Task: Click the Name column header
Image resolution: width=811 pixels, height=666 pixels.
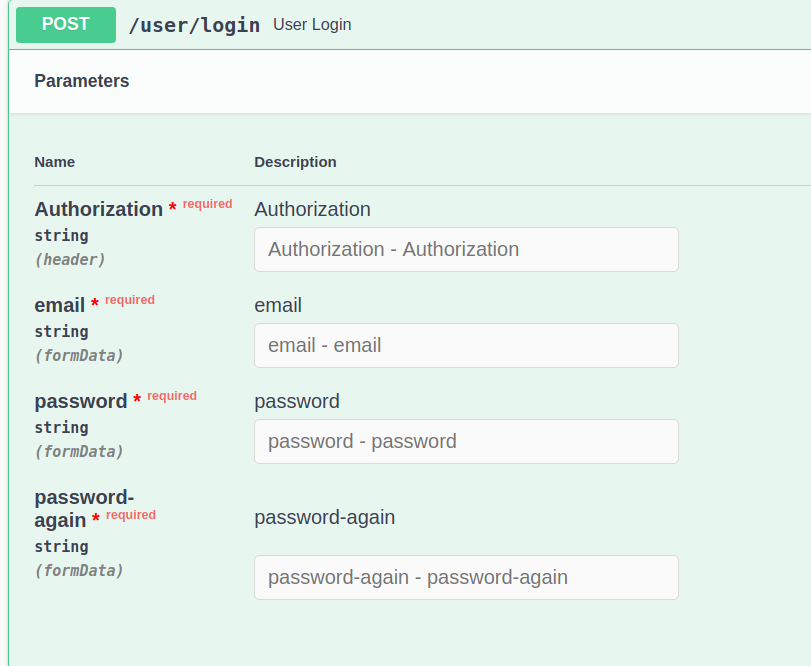Action: pyautogui.click(x=55, y=162)
